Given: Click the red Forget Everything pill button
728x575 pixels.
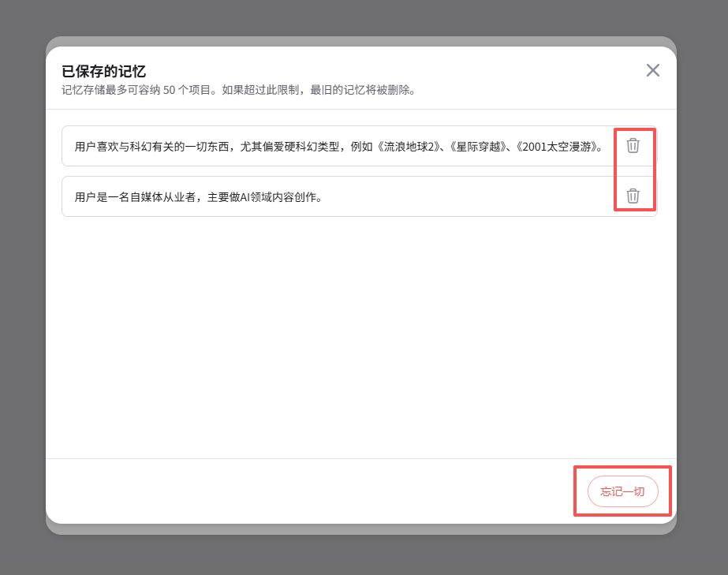Looking at the screenshot, I should 622,491.
